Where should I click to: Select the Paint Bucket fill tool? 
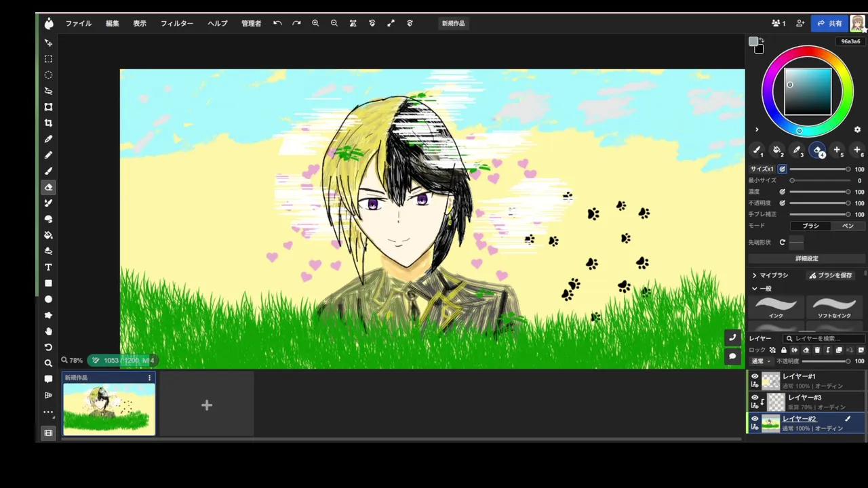pos(48,235)
